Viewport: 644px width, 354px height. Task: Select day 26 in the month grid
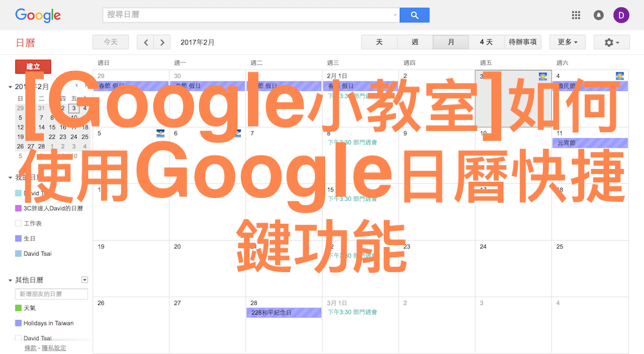pyautogui.click(x=101, y=303)
